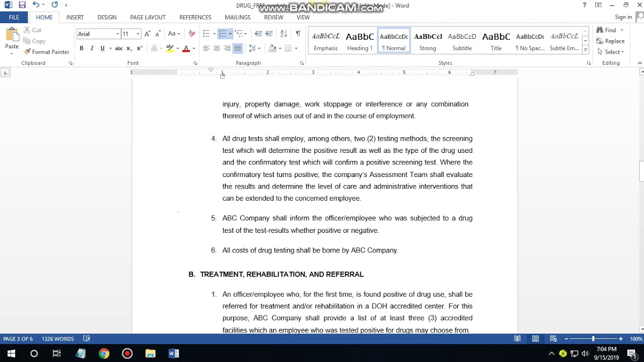Cut the selected text
This screenshot has width=644, height=362.
pos(32,30)
